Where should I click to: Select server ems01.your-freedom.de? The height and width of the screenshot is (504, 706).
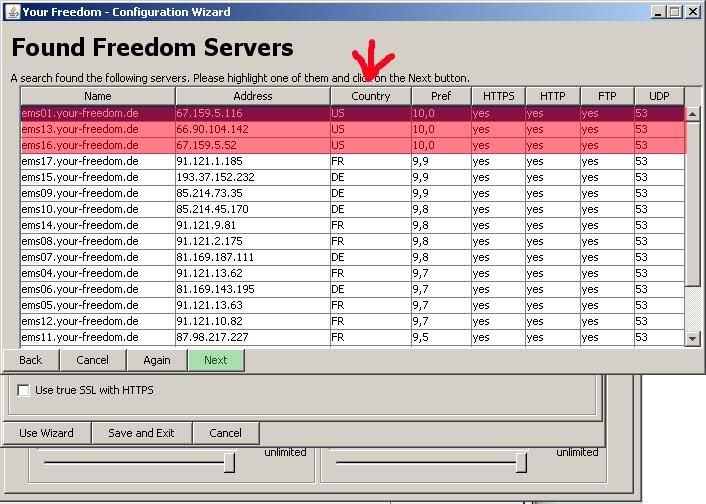(353, 113)
